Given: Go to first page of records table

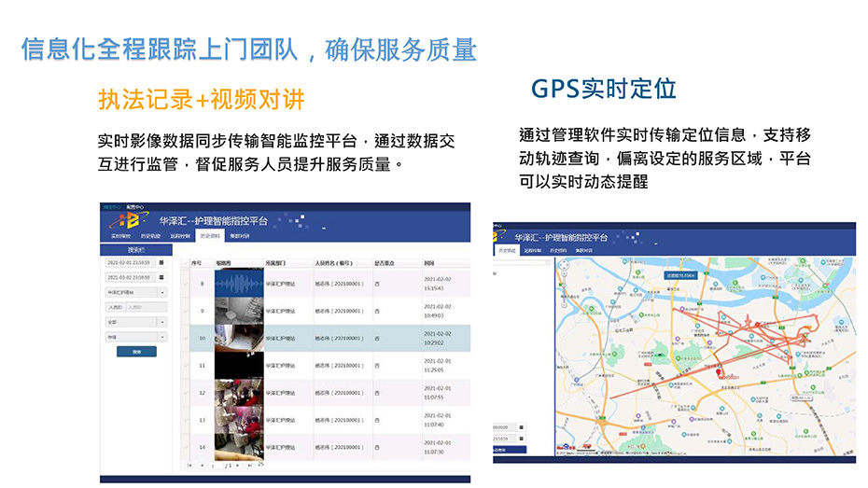Looking at the screenshot, I should click(190, 465).
